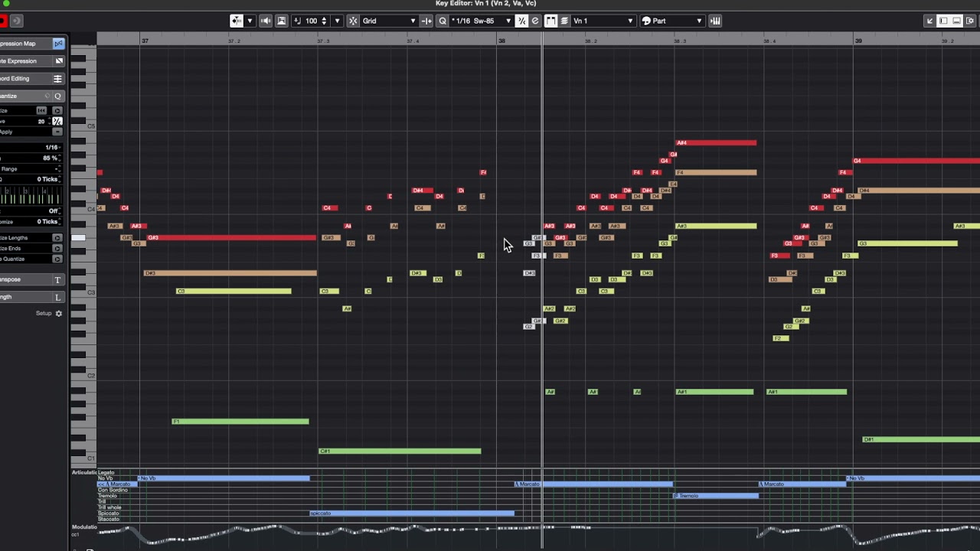Open the Grid snap type dropdown
This screenshot has height=551, width=980.
click(389, 21)
